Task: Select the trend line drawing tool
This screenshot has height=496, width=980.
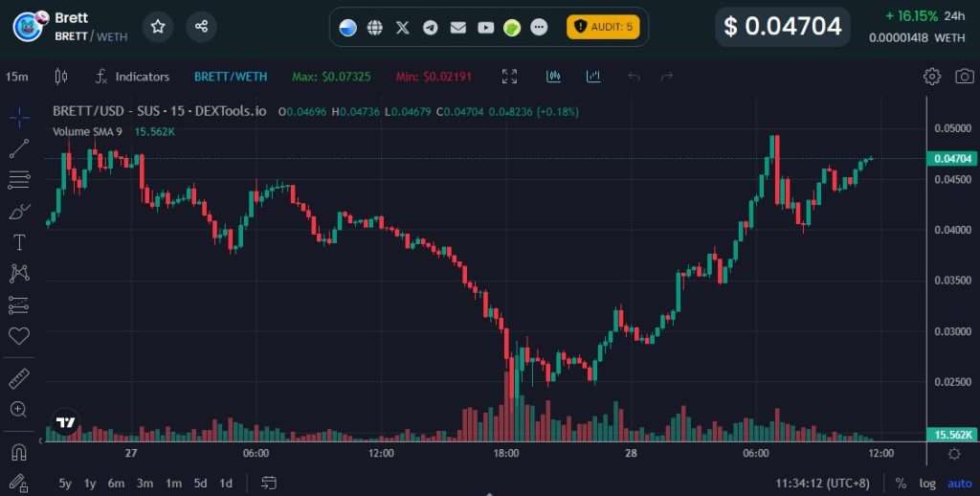Action: [19, 148]
